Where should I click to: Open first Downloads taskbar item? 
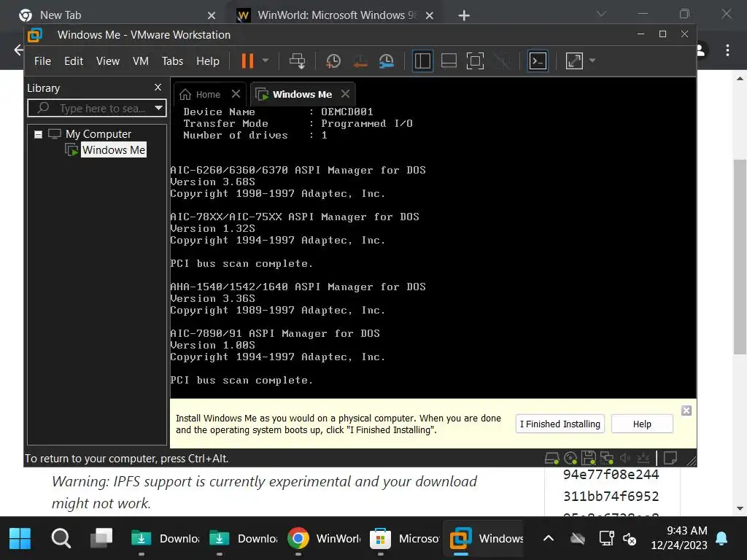pos(164,539)
